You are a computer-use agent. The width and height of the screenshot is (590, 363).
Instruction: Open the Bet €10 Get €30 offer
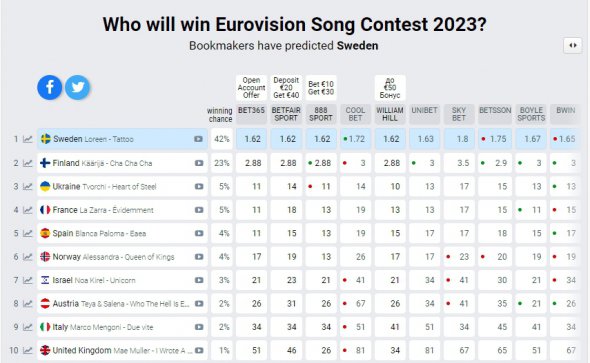pyautogui.click(x=321, y=88)
